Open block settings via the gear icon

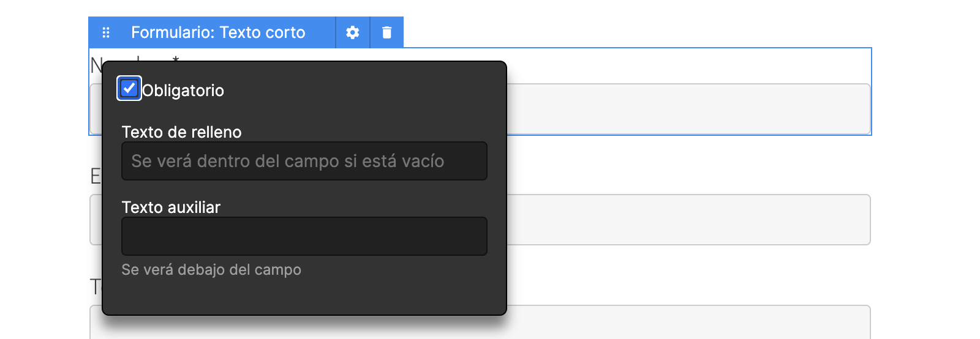(352, 32)
